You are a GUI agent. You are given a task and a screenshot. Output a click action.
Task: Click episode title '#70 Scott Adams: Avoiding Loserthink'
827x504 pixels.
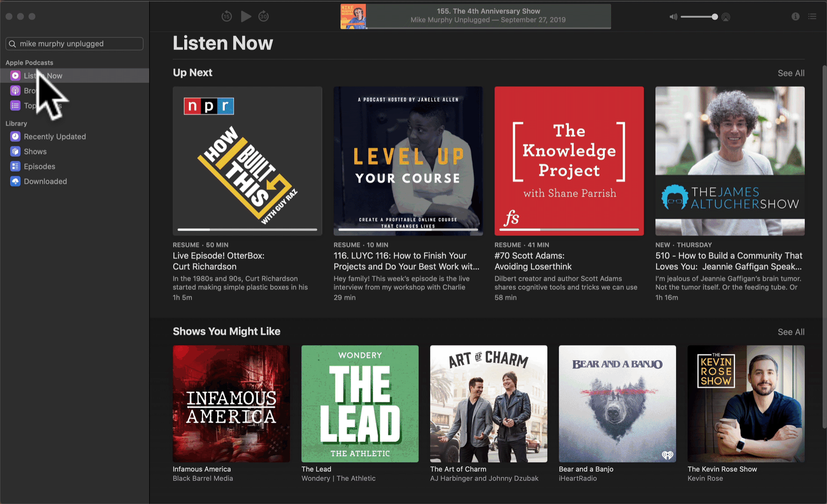[533, 261]
